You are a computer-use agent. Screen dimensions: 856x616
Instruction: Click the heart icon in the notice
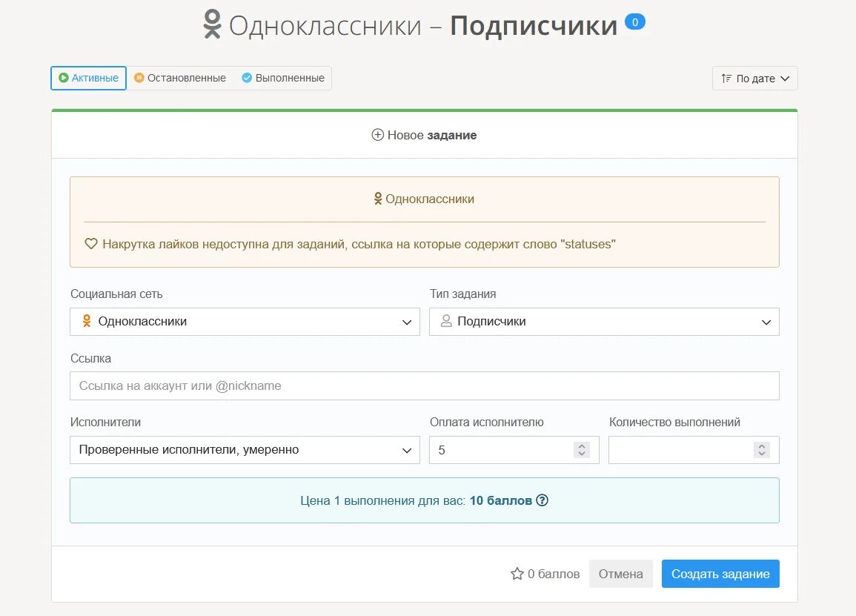coord(91,244)
